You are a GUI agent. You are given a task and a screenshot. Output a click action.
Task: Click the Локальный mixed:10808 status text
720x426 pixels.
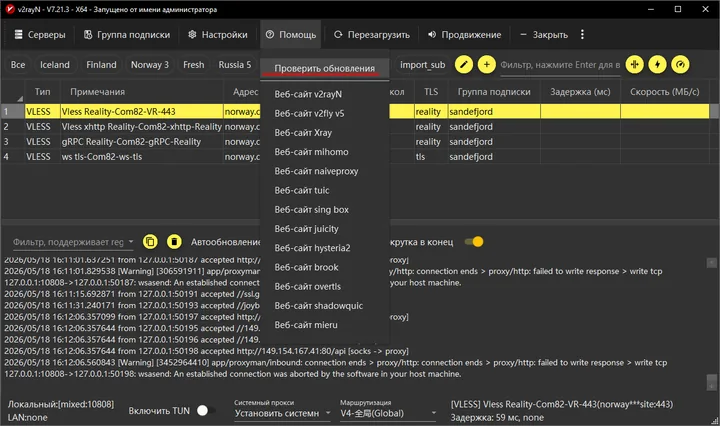pyautogui.click(x=61, y=404)
